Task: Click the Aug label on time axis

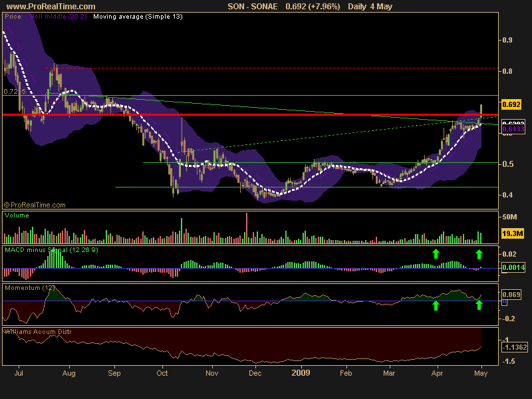Action: tap(69, 373)
